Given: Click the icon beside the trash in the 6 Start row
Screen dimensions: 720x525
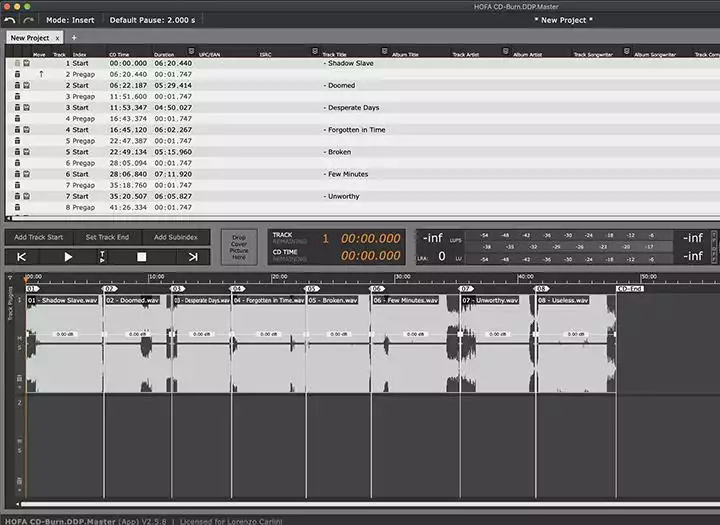Looking at the screenshot, I should click(27, 174).
